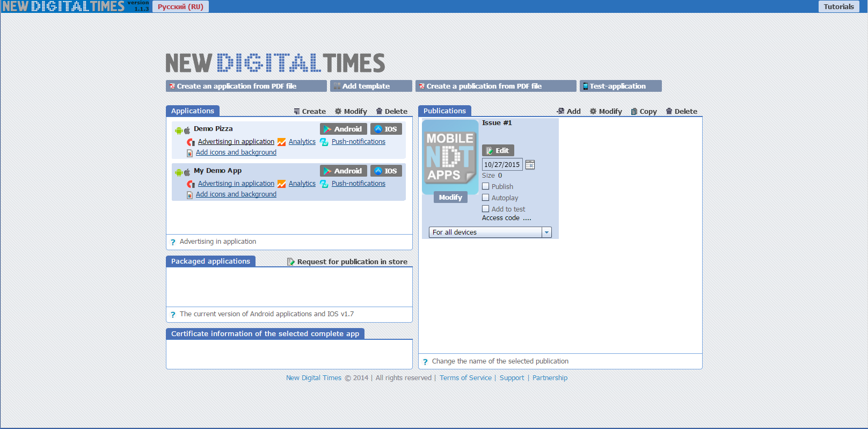This screenshot has width=868, height=429.
Task: Delete the selected application
Action: point(391,112)
